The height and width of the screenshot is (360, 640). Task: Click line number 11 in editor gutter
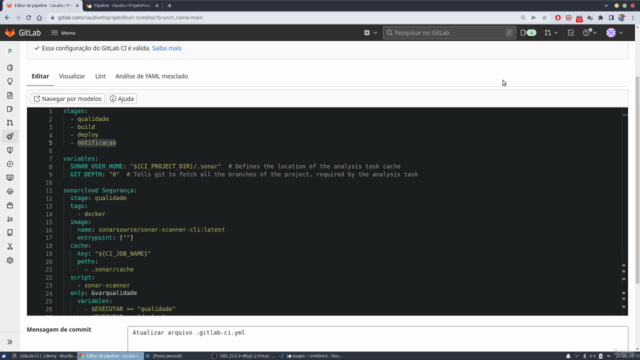[49, 191]
